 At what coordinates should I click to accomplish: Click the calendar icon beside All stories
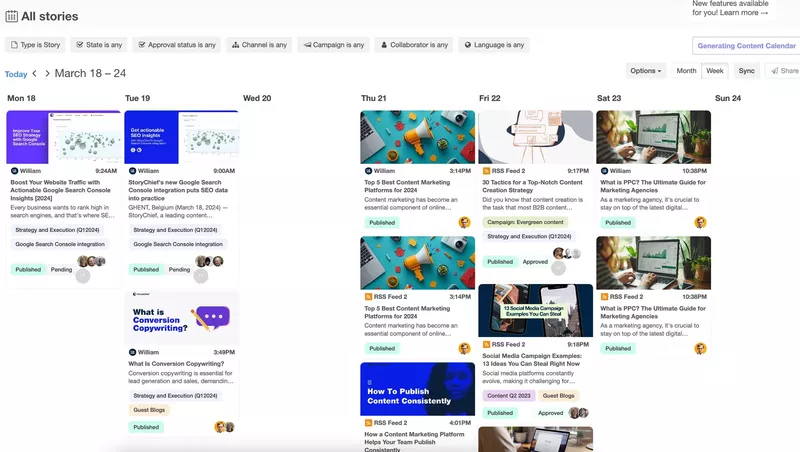(x=11, y=16)
